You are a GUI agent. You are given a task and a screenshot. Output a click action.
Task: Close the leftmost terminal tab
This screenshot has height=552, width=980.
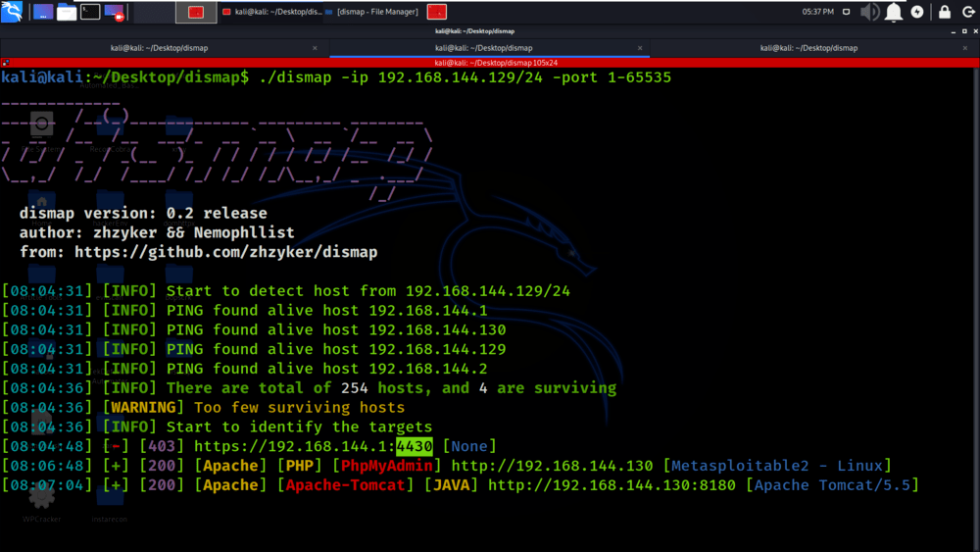315,48
